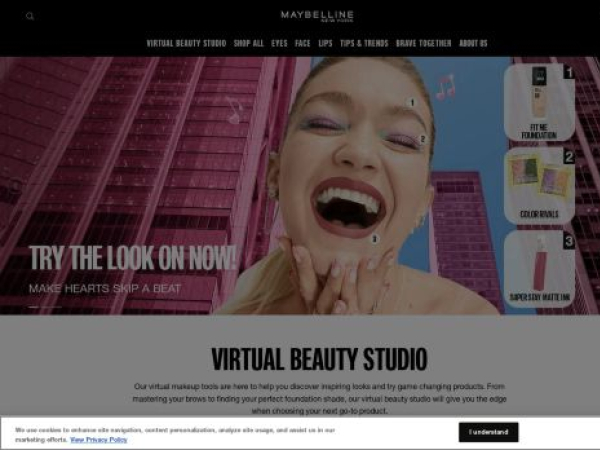The width and height of the screenshot is (600, 450).
Task: Click hotspot marker 1 on forehead
Action: [x=412, y=103]
